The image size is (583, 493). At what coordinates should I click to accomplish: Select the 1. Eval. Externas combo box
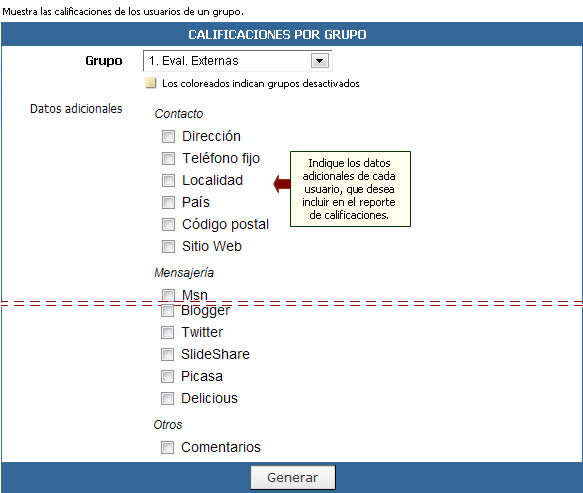pyautogui.click(x=237, y=61)
